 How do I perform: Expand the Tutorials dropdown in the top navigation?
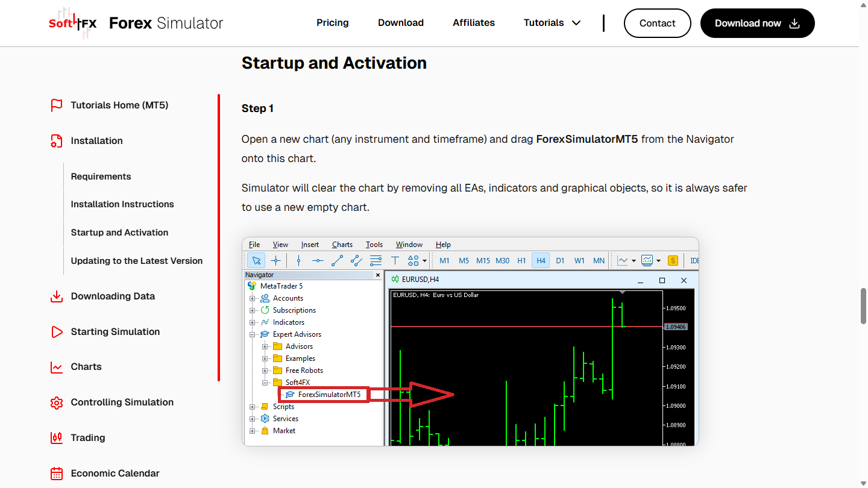coord(552,23)
